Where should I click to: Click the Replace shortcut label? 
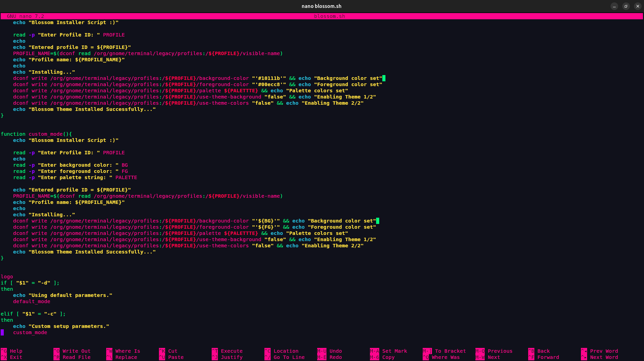pos(126,357)
